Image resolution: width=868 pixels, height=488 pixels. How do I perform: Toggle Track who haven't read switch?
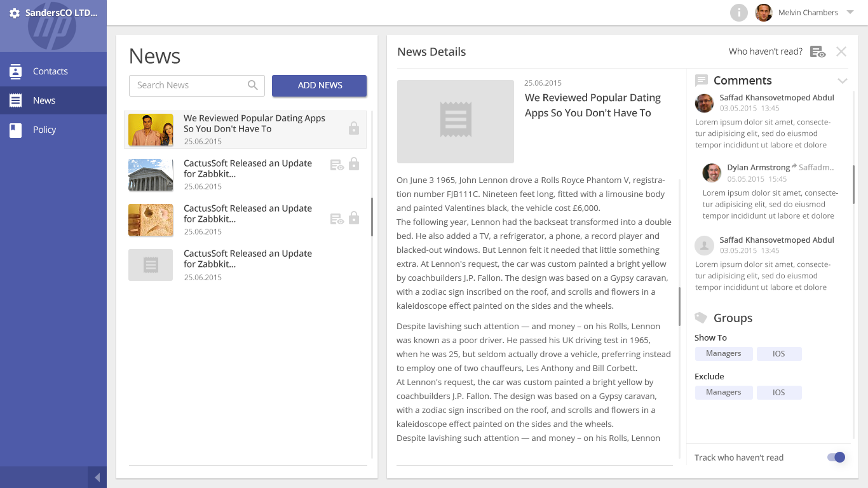click(x=836, y=457)
